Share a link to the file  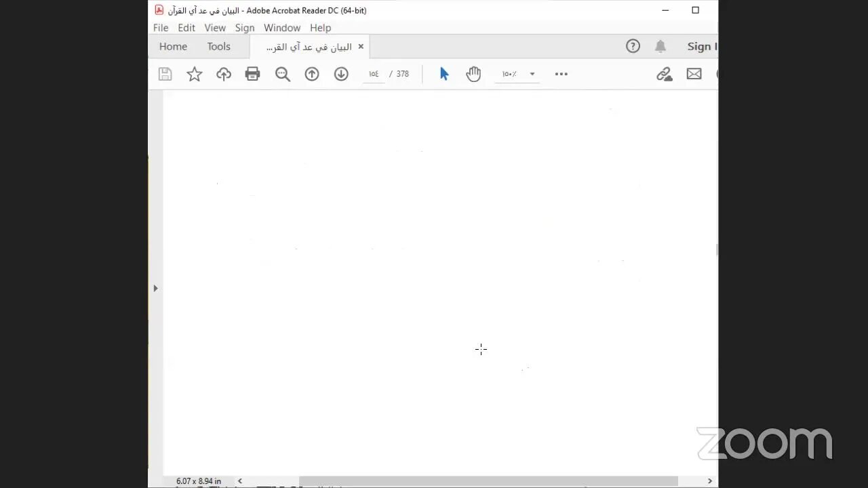pos(665,74)
